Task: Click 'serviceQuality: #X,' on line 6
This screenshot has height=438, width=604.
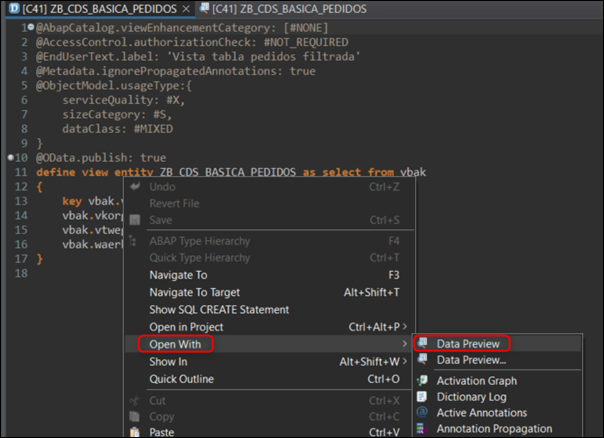Action: 124,100
